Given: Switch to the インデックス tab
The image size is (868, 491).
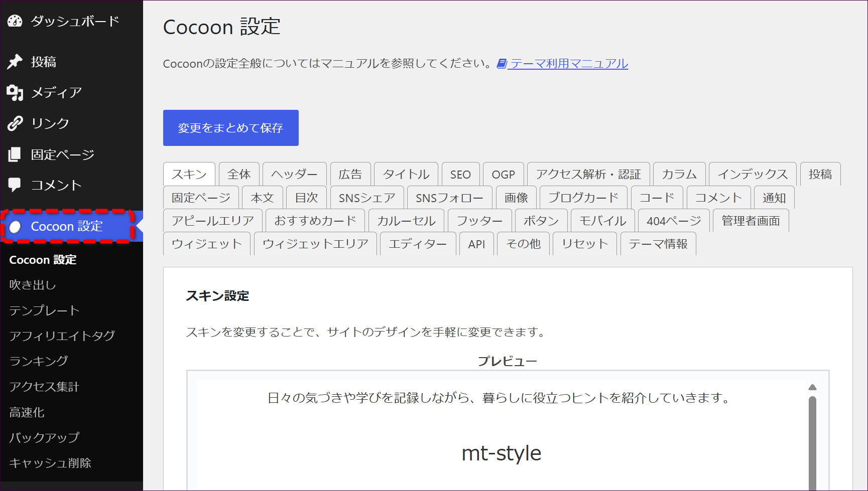Looking at the screenshot, I should click(x=753, y=174).
